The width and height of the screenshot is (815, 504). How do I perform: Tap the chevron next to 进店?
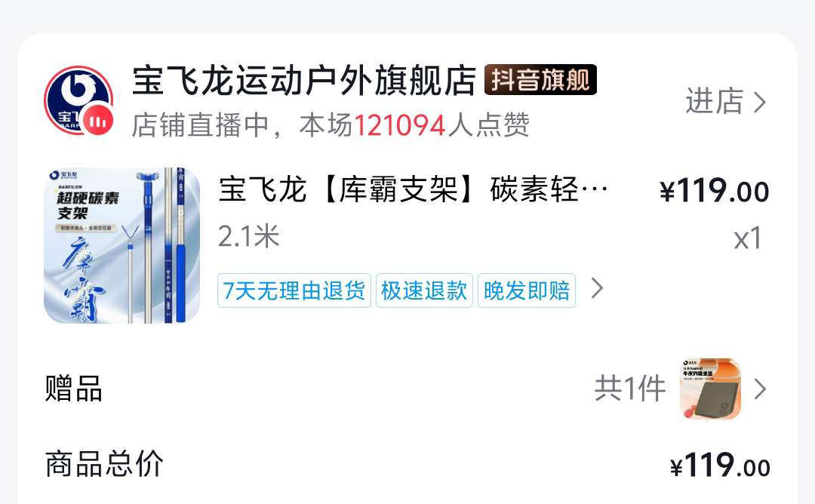[x=760, y=102]
